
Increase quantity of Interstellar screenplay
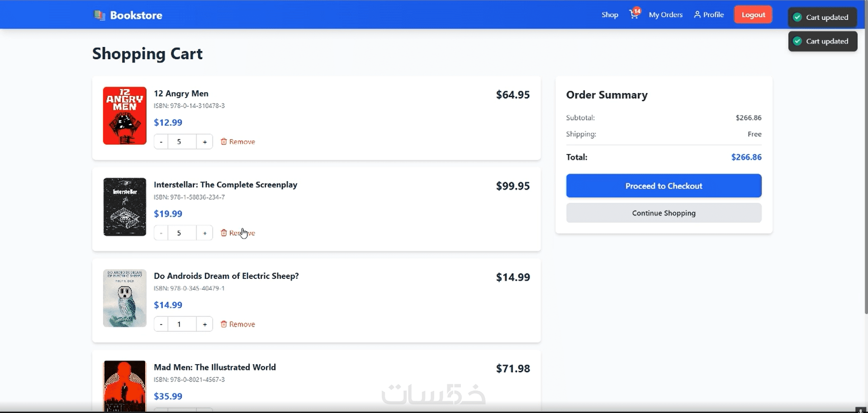pos(205,233)
